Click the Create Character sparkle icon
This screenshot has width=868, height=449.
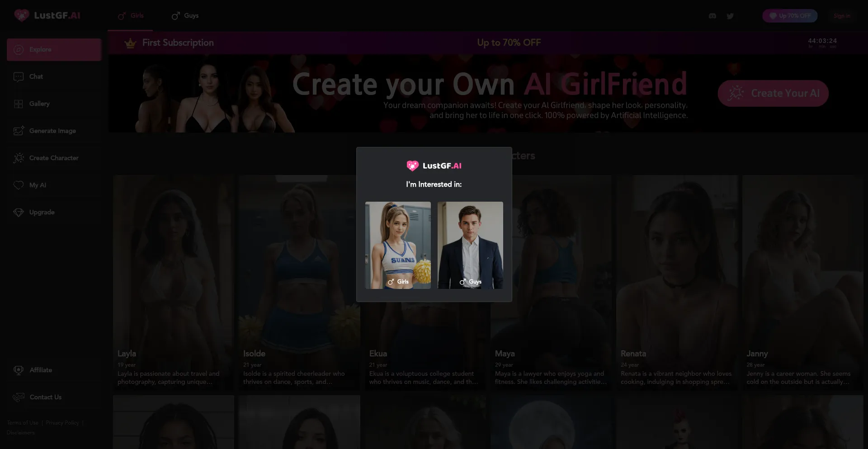[19, 158]
